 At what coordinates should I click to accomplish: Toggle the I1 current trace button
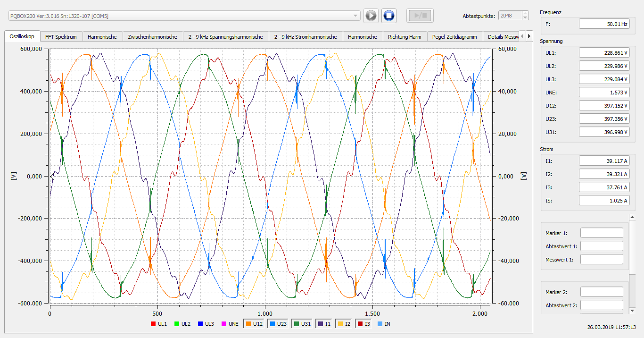[324, 324]
